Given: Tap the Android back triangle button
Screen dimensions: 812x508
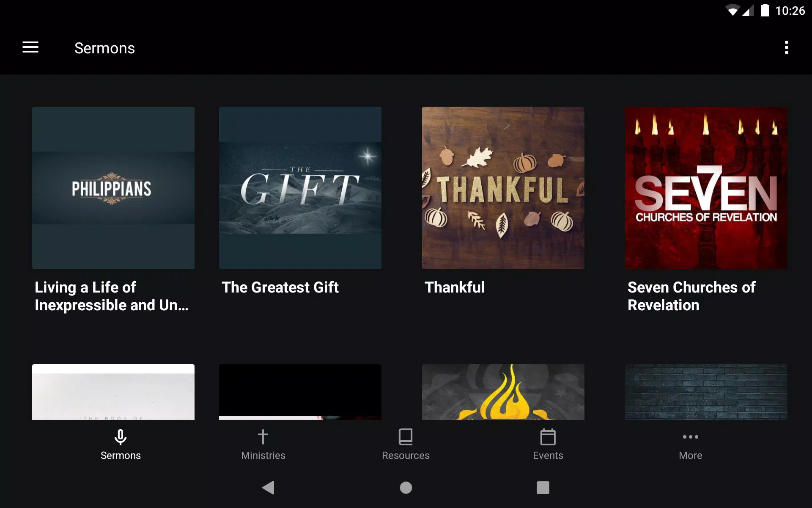Looking at the screenshot, I should tap(269, 488).
